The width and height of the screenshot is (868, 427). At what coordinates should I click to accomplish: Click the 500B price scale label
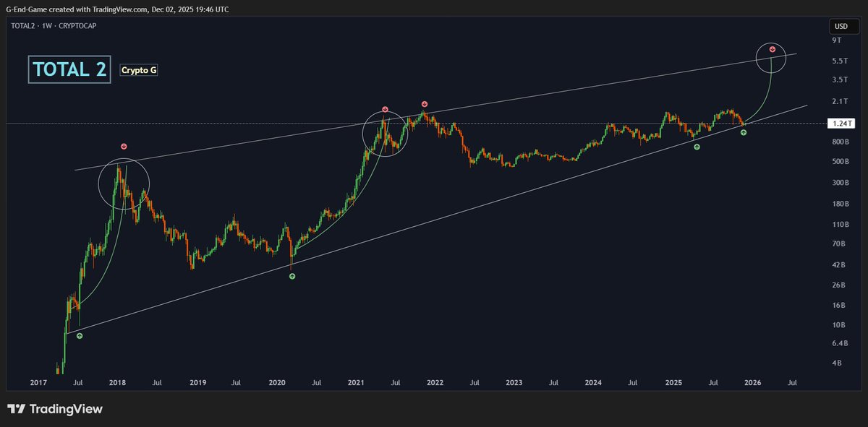841,162
